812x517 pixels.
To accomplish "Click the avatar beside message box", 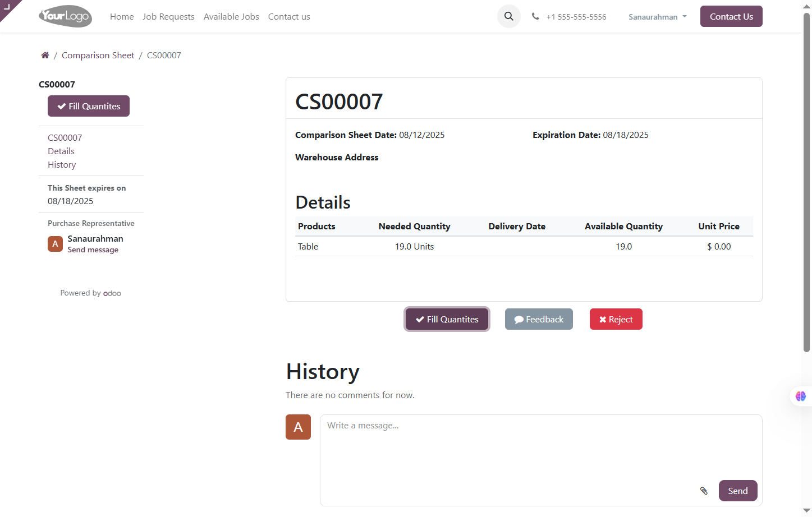I will [x=298, y=427].
